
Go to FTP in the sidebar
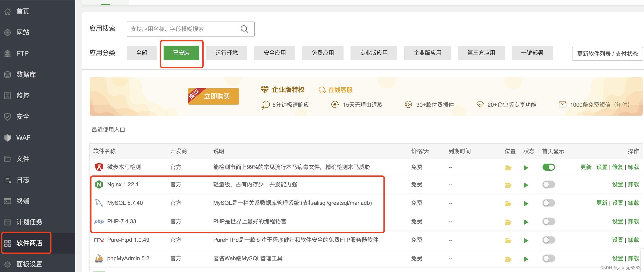22,53
